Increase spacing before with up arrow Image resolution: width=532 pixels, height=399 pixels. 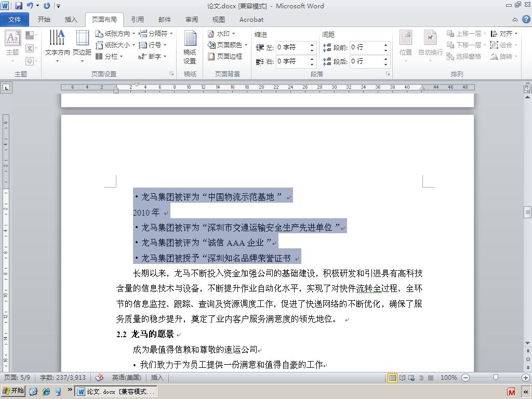click(x=386, y=45)
